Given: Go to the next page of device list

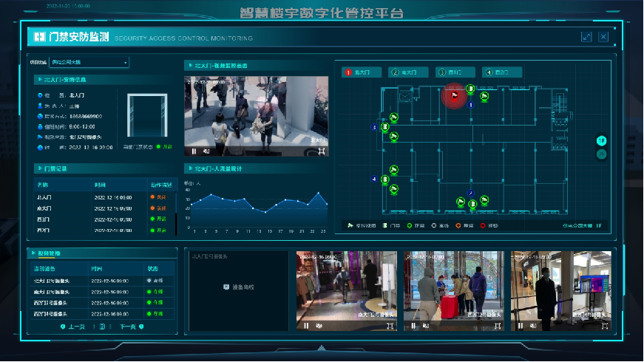Looking at the screenshot, I should tap(127, 326).
